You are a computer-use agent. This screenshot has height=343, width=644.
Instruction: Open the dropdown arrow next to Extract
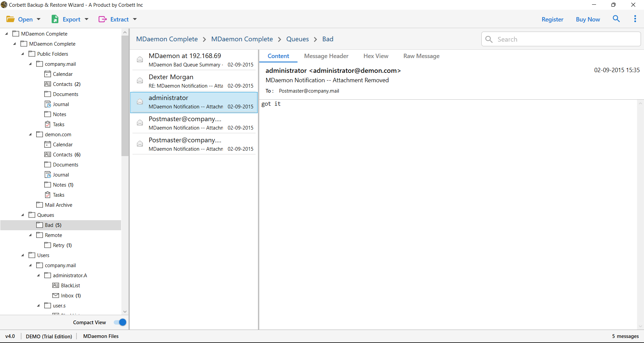point(135,19)
